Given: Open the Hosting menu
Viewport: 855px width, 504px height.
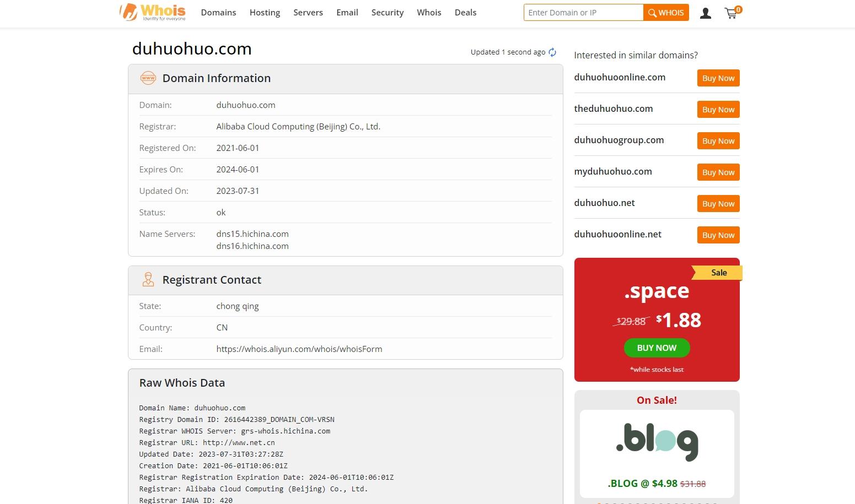Looking at the screenshot, I should [265, 13].
